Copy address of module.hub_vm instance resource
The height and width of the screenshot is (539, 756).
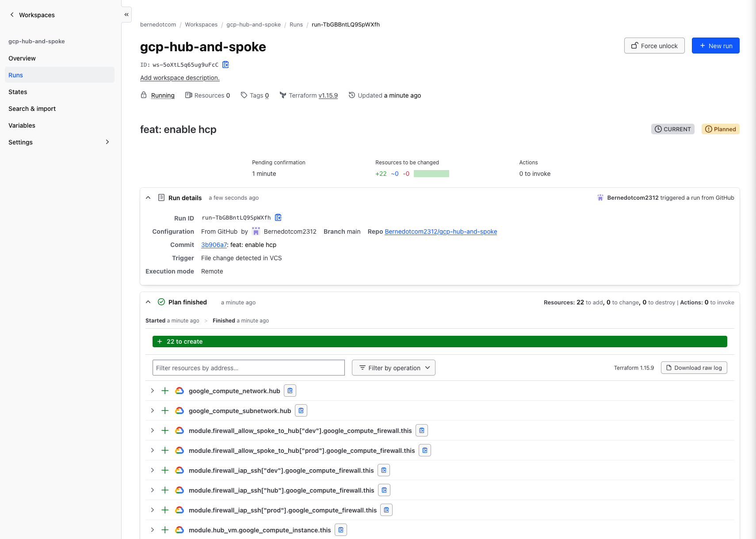point(341,530)
